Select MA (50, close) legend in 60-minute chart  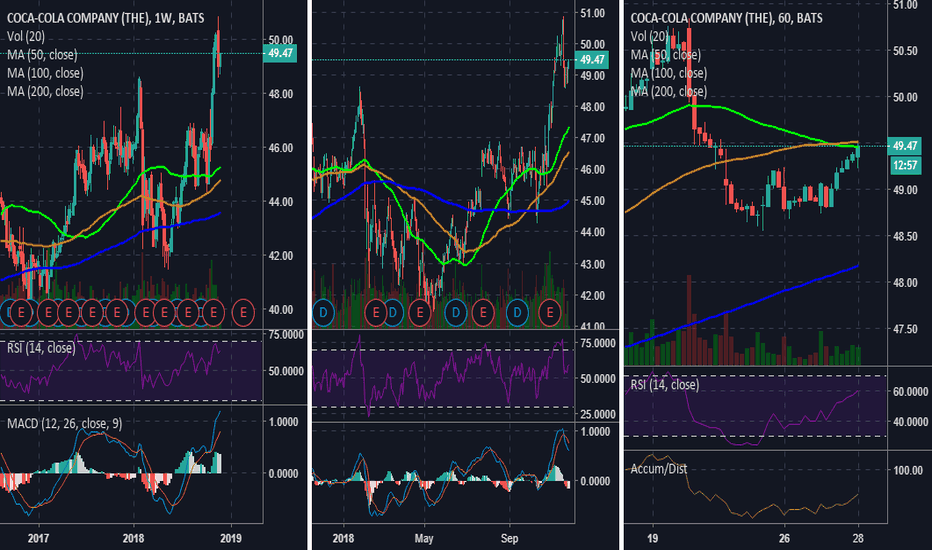[x=666, y=55]
